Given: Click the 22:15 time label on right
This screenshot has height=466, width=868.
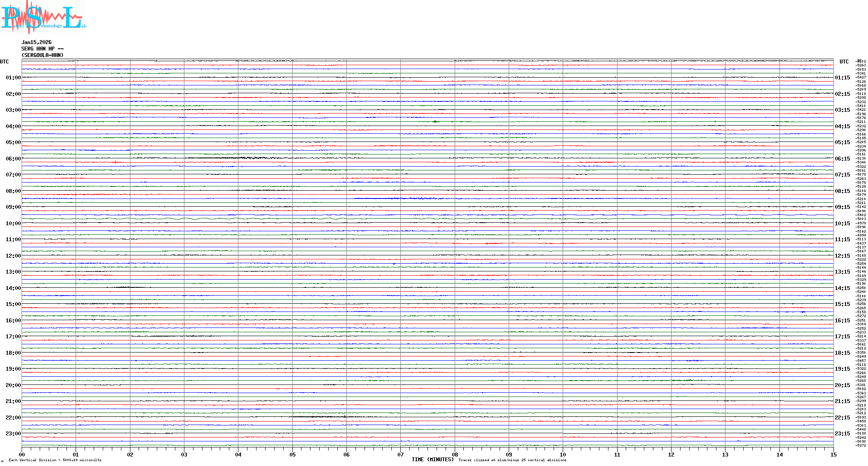Looking at the screenshot, I should click(x=842, y=418).
